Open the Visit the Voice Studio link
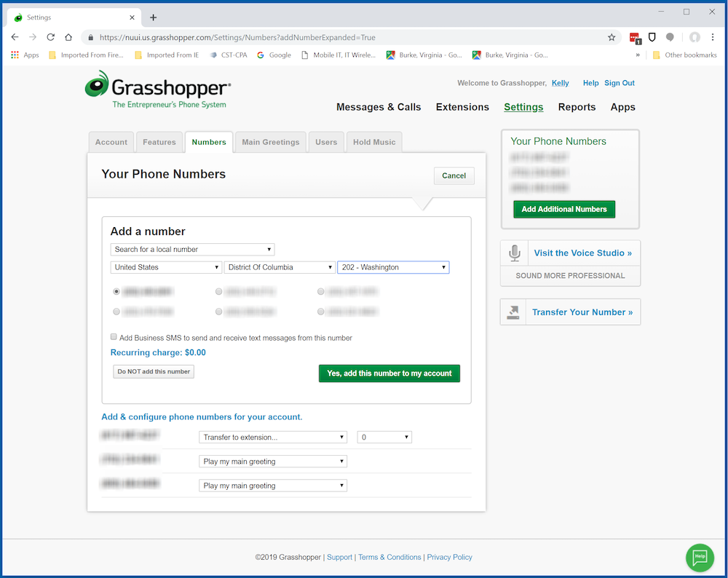Viewport: 728px width, 578px height. click(x=582, y=253)
